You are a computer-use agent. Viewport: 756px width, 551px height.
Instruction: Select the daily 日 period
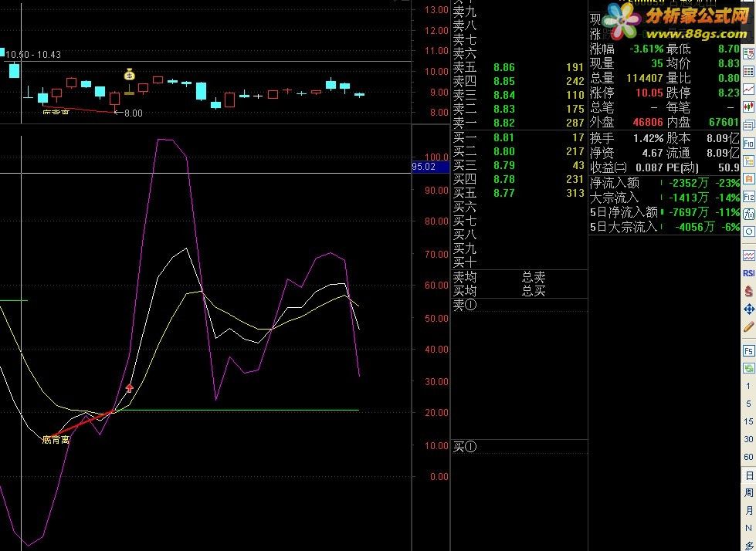coord(749,475)
